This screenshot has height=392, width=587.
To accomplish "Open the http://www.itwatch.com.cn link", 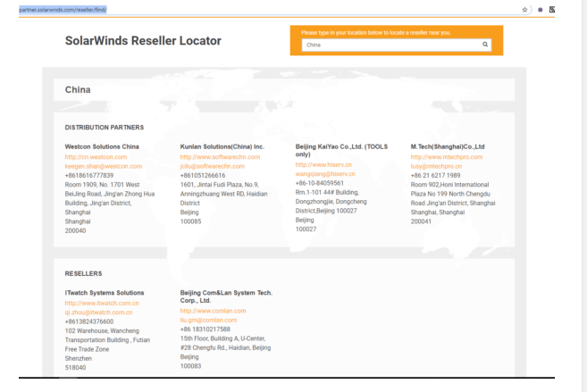I will click(102, 304).
